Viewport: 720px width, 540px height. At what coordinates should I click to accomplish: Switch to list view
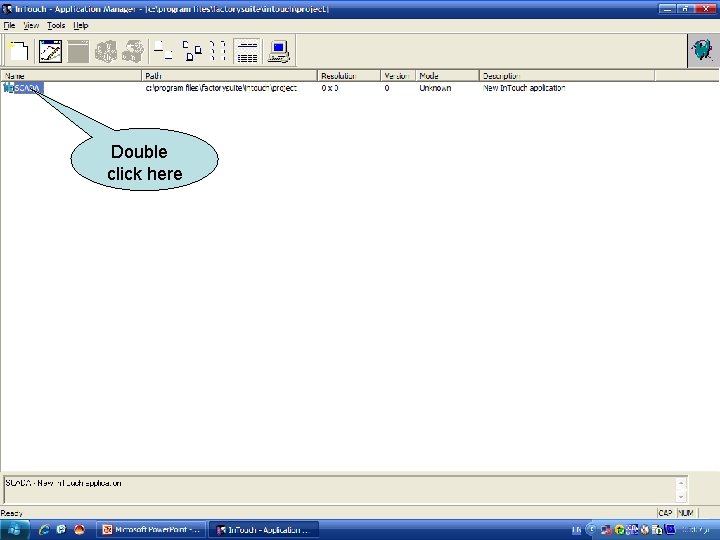pyautogui.click(x=219, y=51)
